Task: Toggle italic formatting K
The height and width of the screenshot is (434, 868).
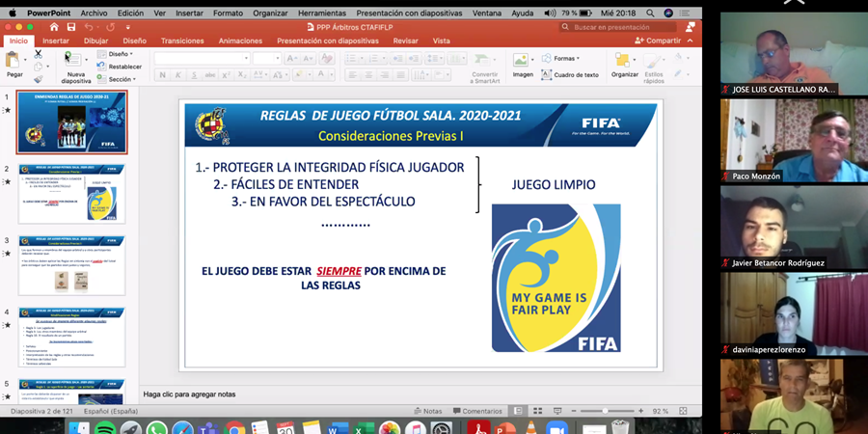Action: 178,75
